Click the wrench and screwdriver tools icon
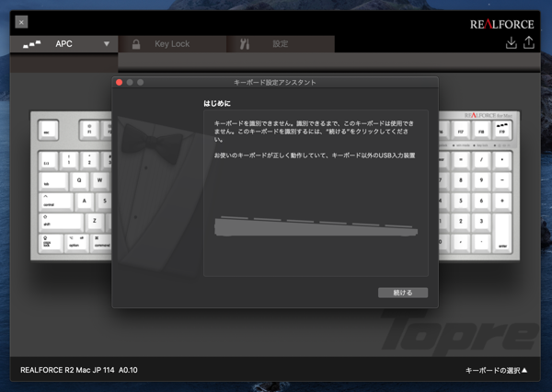 [x=245, y=44]
